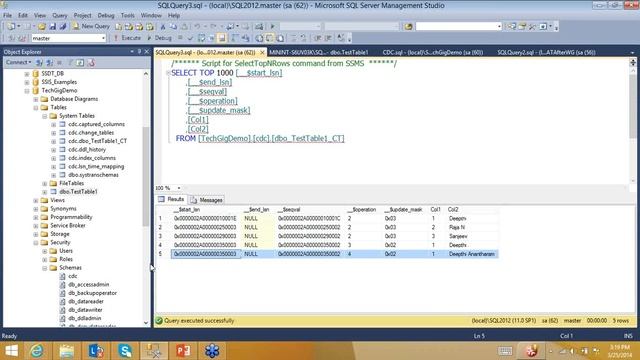Click the Object Explorer vertical scrollbar
The image size is (640, 360).
tap(146, 176)
